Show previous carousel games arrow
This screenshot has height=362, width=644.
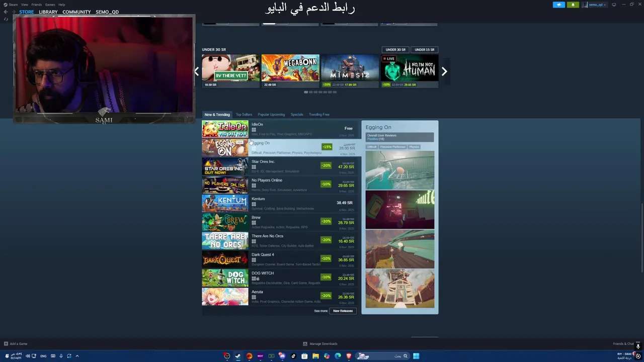pyautogui.click(x=197, y=71)
